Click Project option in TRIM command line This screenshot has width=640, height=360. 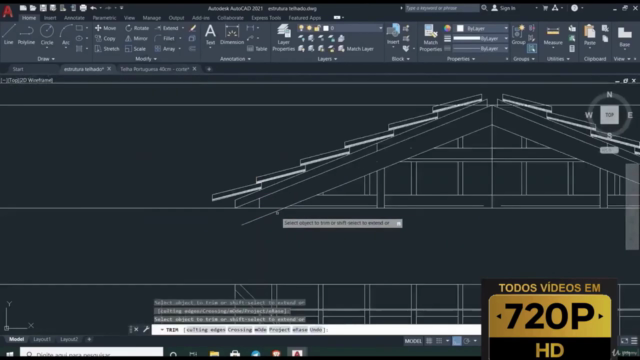pyautogui.click(x=279, y=329)
